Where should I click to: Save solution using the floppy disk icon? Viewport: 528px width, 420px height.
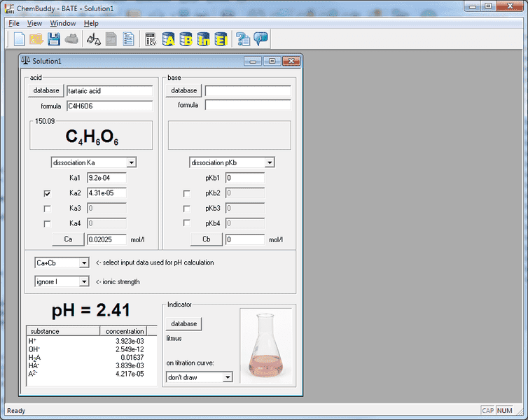54,39
